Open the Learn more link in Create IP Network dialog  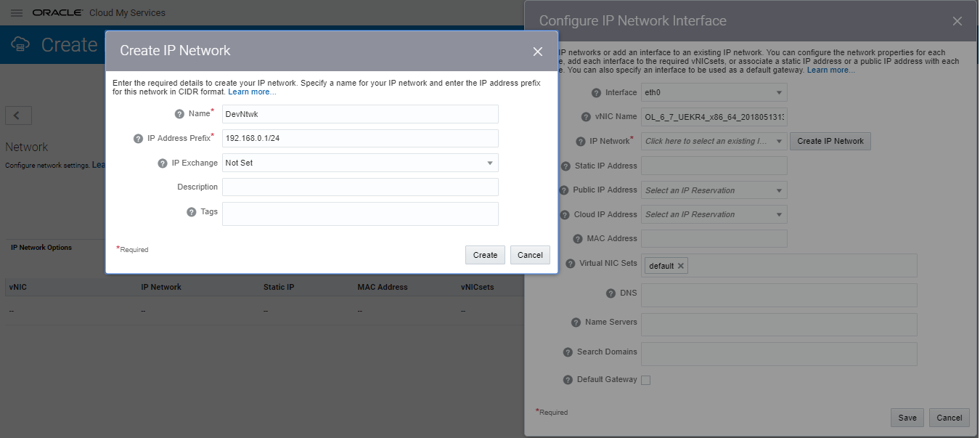(252, 91)
